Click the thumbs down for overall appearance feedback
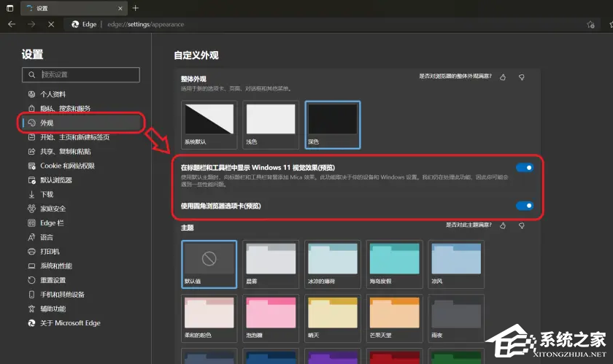The height and width of the screenshot is (364, 613). click(522, 77)
